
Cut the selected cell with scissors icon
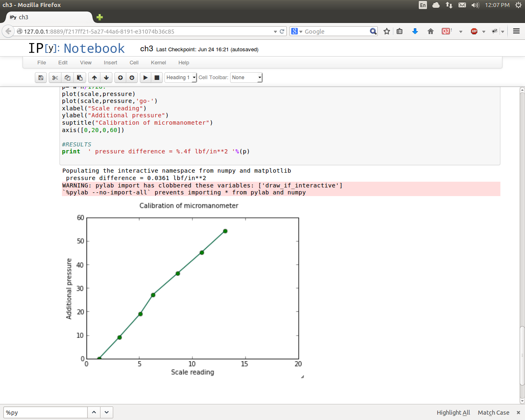55,78
